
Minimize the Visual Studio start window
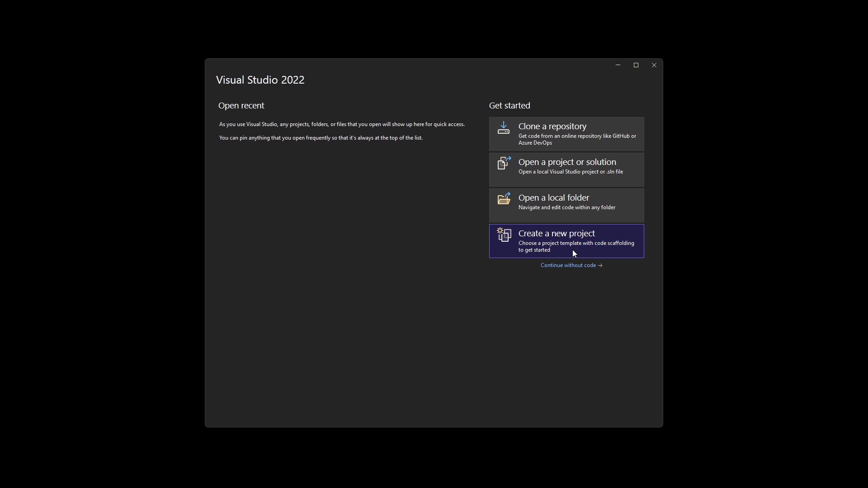tap(618, 65)
